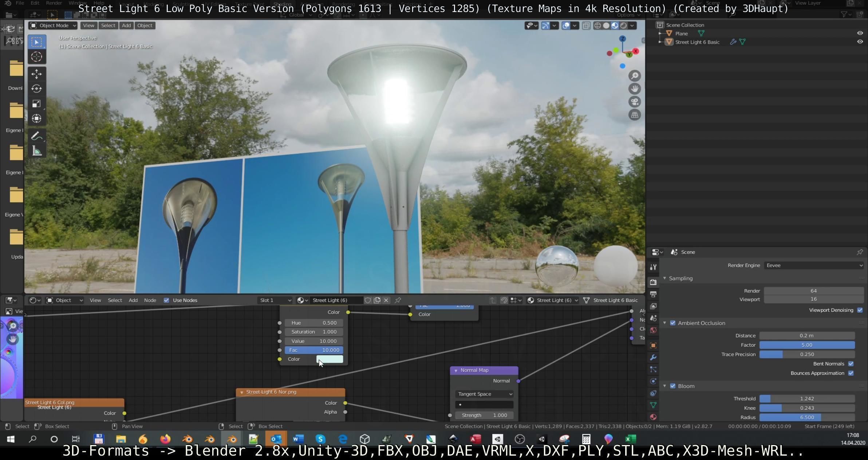
Task: Open the Slot 1 dropdown
Action: coord(275,300)
